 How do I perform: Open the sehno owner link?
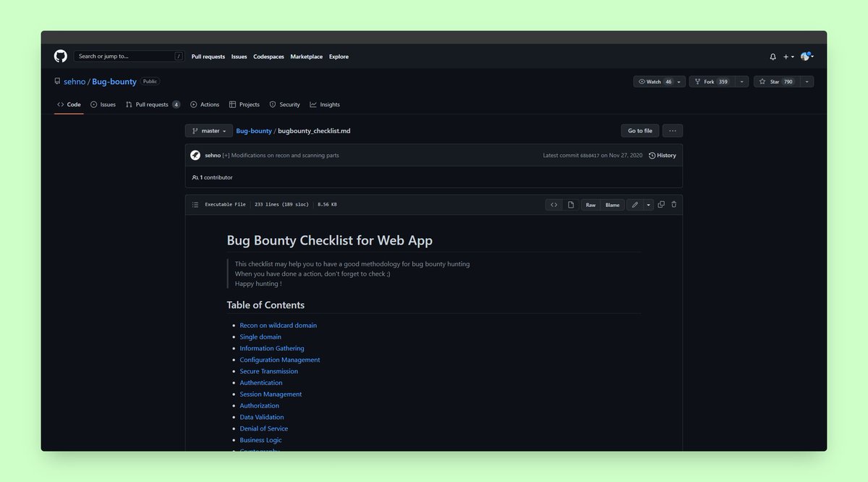click(x=75, y=82)
